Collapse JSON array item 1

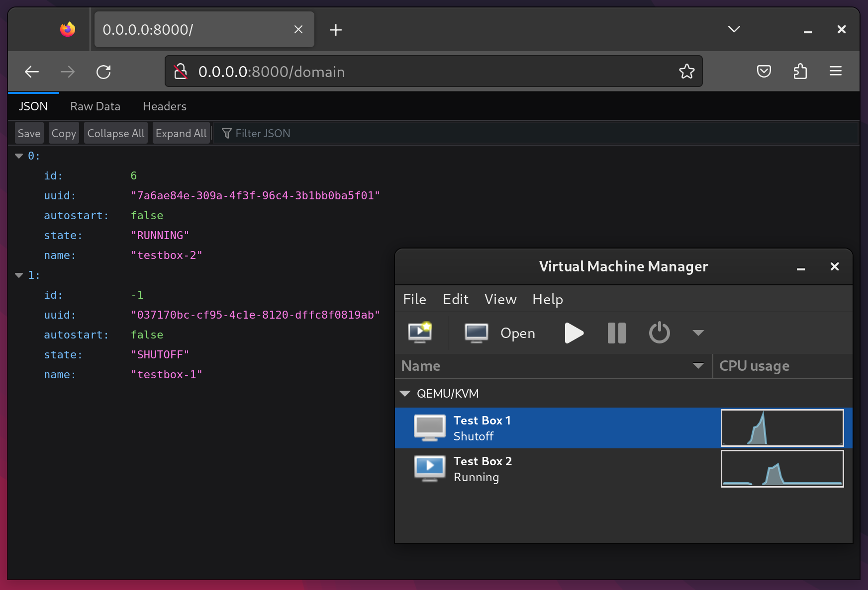[x=19, y=275]
